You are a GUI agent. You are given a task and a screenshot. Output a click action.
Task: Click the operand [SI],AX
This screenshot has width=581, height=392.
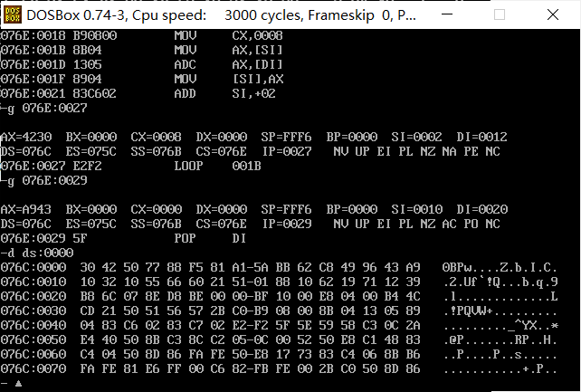pos(258,79)
